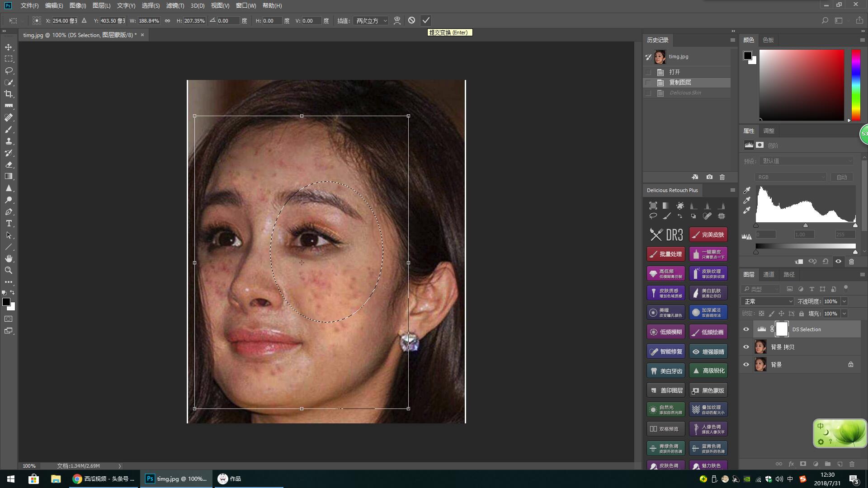
Task: Select the Horizontal Type tool
Action: 9,223
